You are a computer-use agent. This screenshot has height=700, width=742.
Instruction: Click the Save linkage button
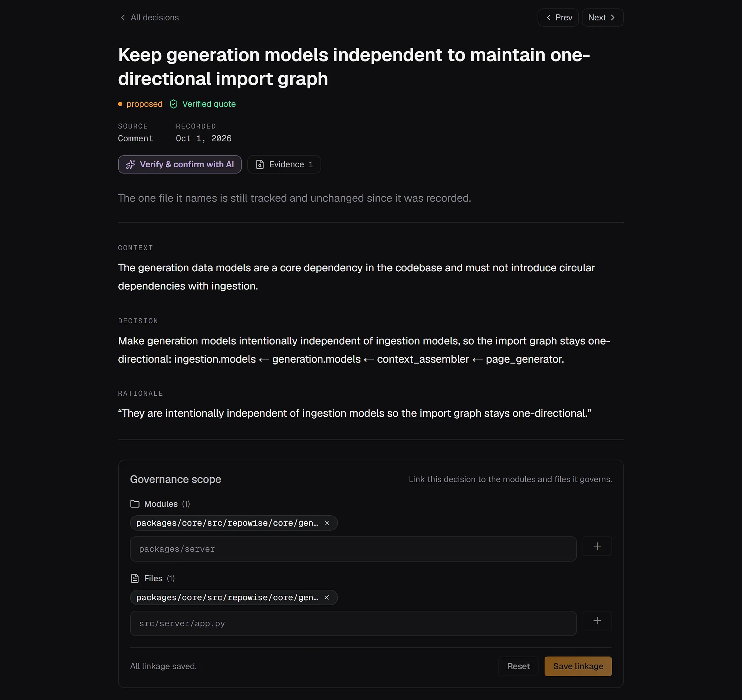[578, 666]
